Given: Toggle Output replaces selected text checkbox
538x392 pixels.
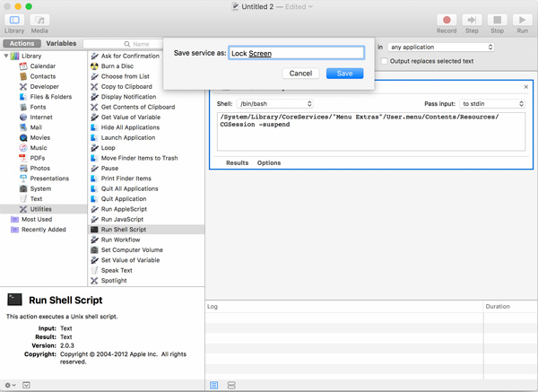Looking at the screenshot, I should tap(384, 61).
